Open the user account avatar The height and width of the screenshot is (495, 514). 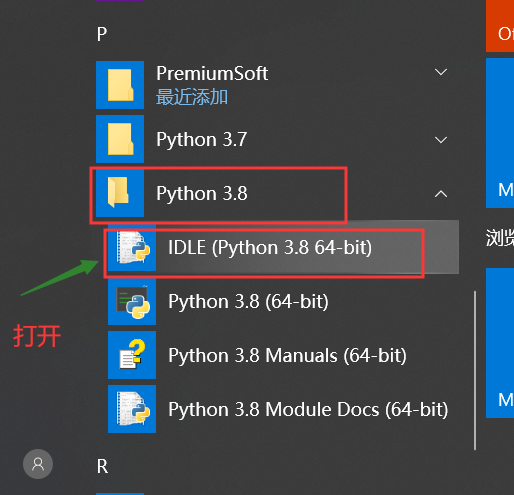click(x=38, y=464)
